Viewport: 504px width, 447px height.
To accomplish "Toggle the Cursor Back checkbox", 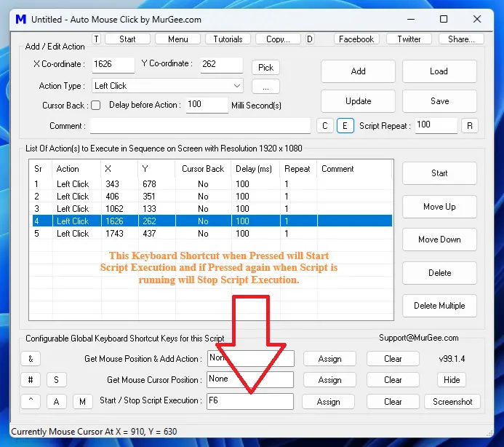I will click(96, 106).
